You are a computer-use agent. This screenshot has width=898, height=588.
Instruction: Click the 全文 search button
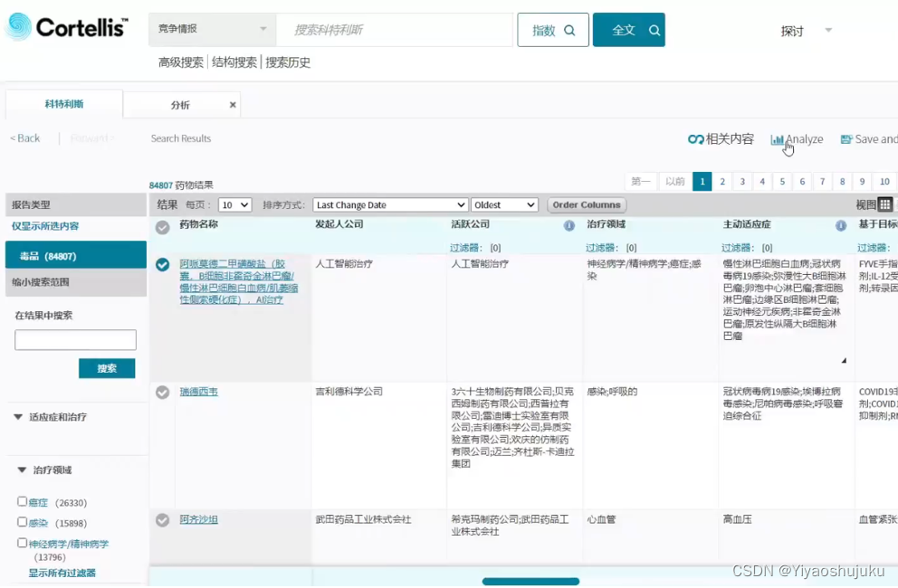click(x=629, y=30)
